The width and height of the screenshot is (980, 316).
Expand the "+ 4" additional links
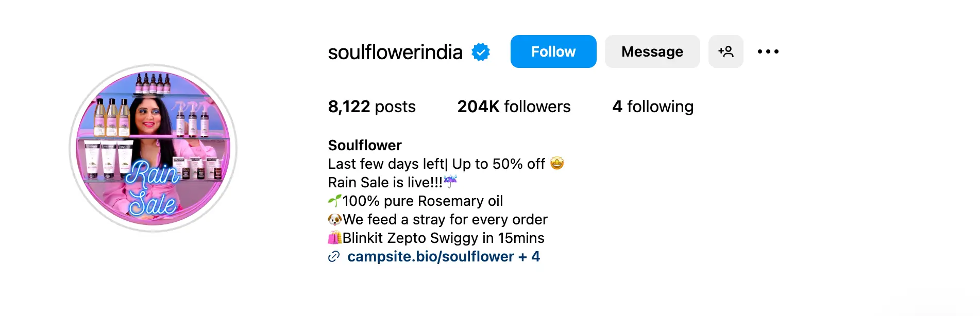coord(530,256)
